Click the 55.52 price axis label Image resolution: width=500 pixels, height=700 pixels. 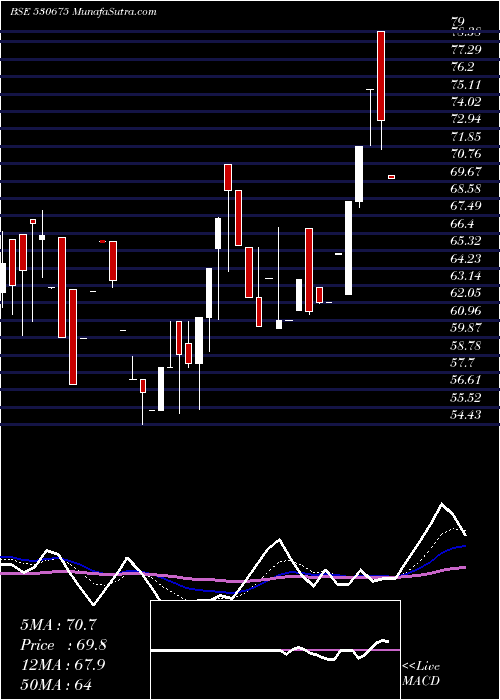(x=466, y=398)
